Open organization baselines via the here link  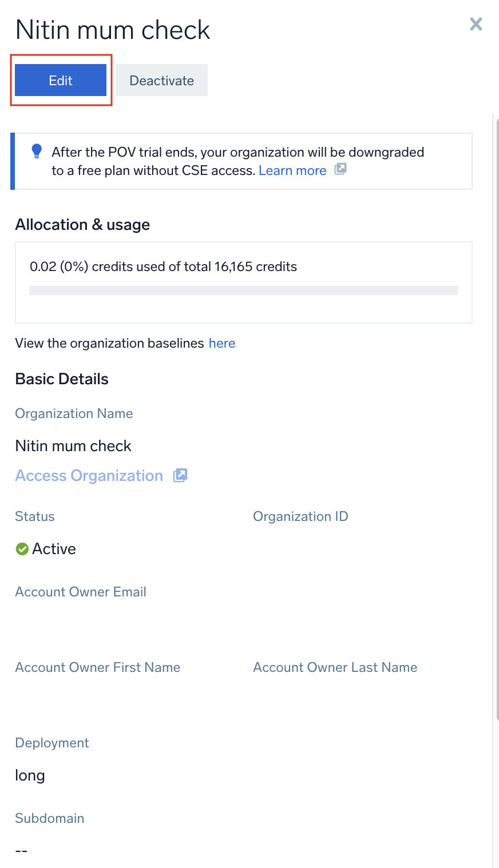click(222, 343)
